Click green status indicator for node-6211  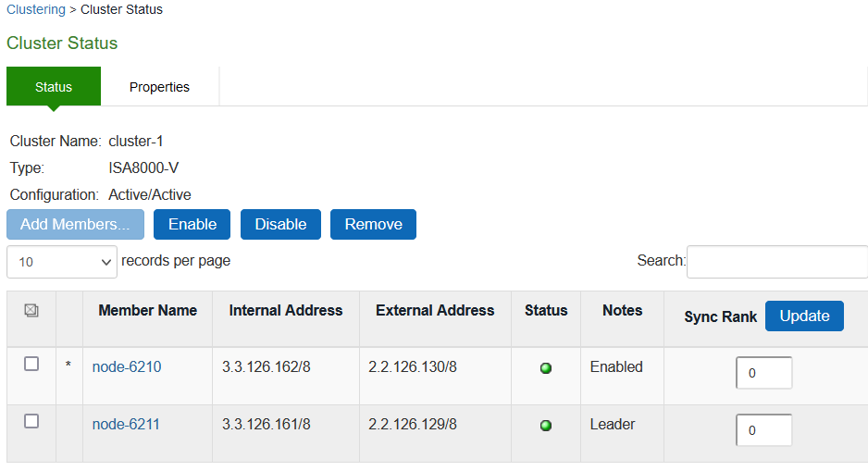(546, 426)
